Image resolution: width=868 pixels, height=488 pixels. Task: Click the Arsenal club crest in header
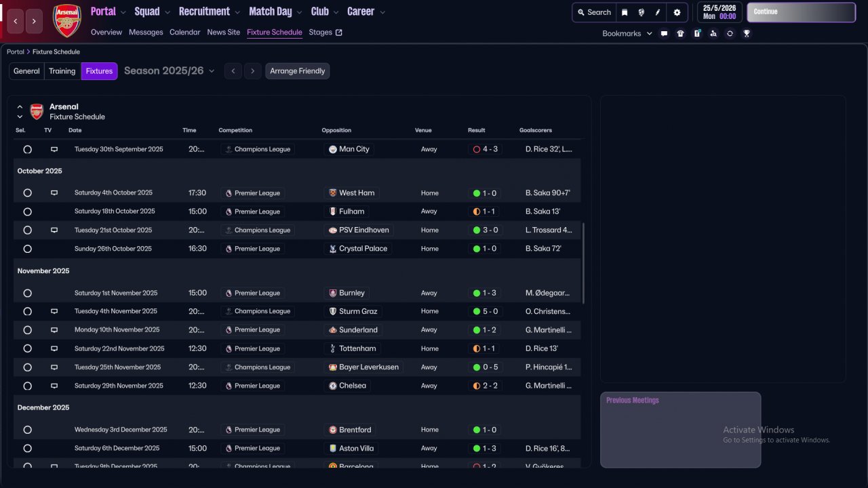67,21
